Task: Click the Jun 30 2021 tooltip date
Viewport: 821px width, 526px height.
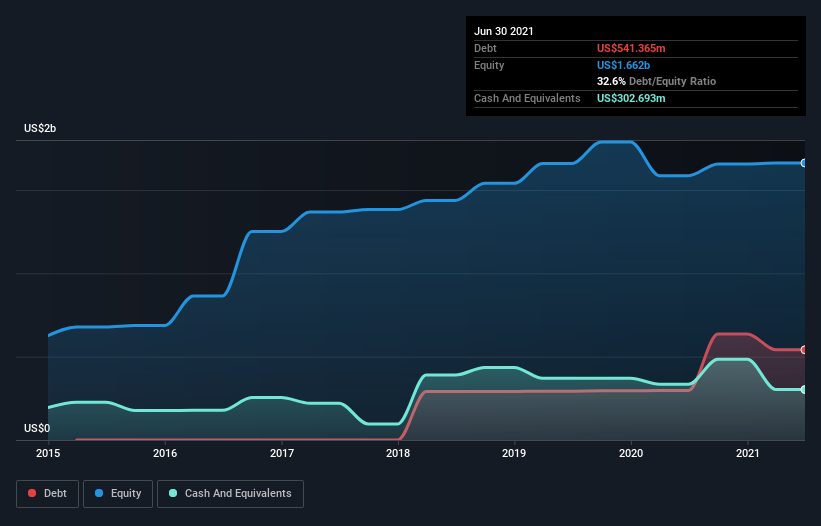Action: (x=504, y=31)
